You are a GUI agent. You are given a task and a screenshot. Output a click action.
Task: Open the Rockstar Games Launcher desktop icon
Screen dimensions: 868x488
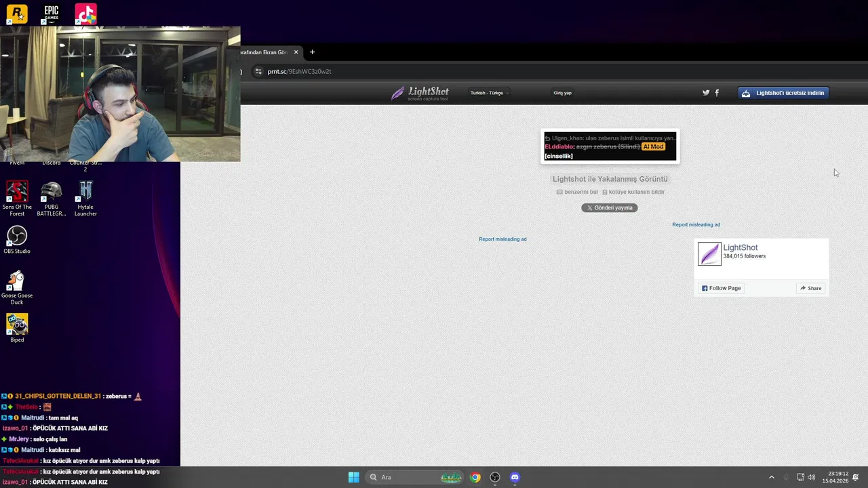point(17,14)
